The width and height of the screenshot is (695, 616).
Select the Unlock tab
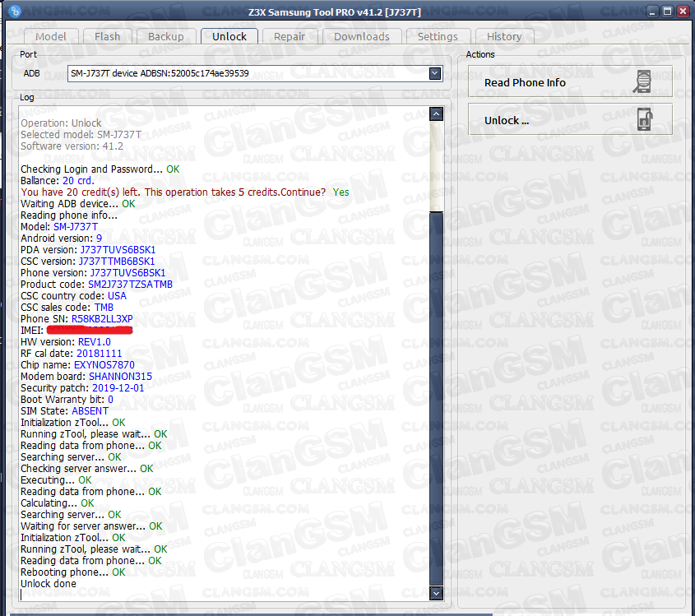tap(229, 36)
